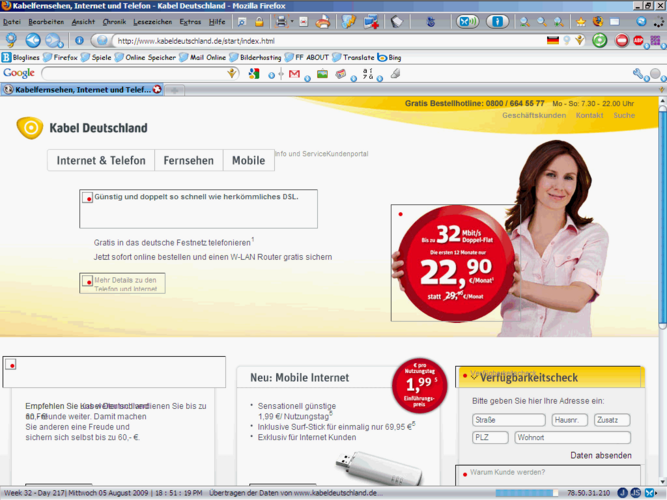667x500 pixels.
Task: Close the Kabelfernsehen browser tab
Action: (157, 89)
